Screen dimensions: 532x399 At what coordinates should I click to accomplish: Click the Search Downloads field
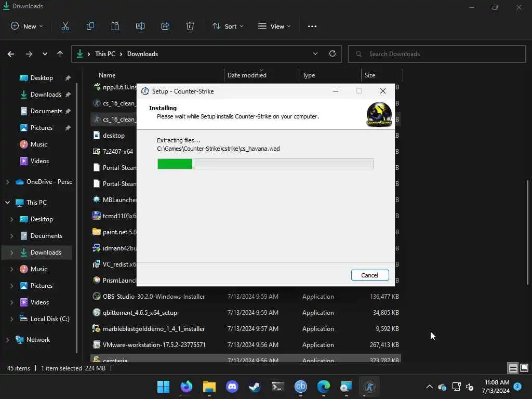point(436,54)
